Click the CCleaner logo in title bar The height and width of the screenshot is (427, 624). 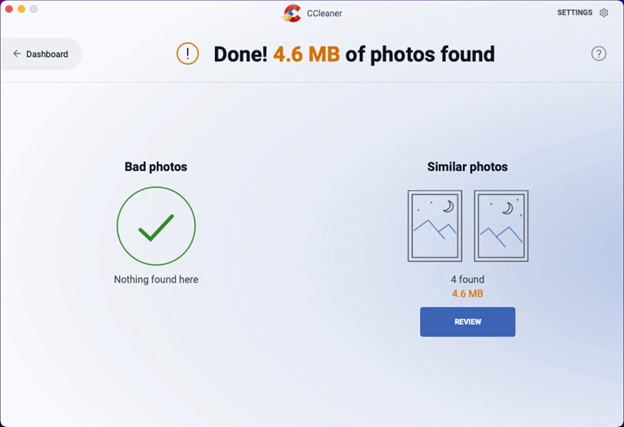coord(292,13)
